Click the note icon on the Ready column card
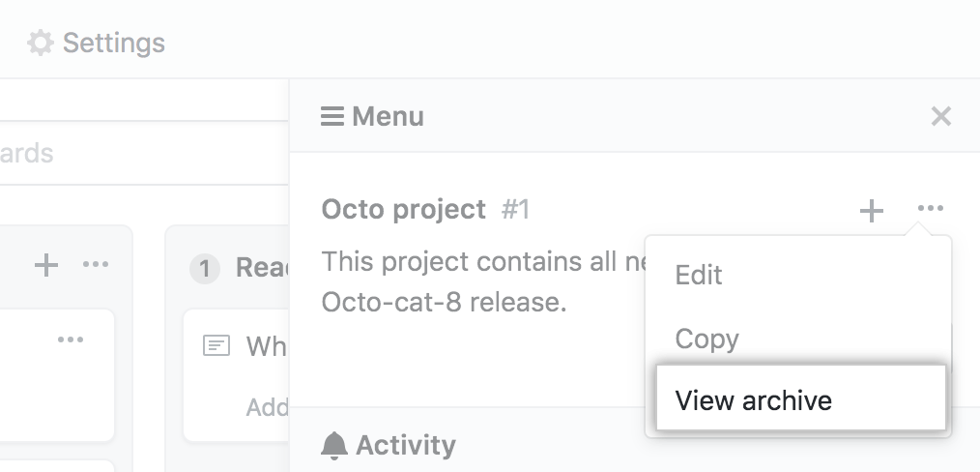 point(216,345)
